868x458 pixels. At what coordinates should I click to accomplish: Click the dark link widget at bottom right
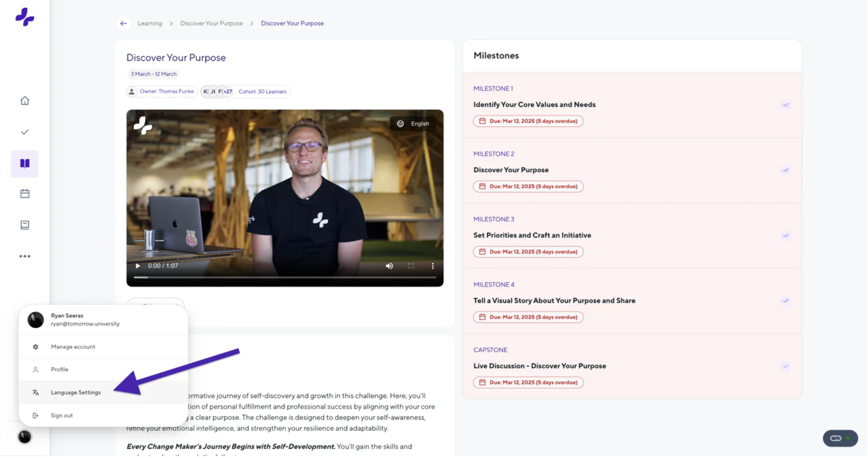(840, 438)
